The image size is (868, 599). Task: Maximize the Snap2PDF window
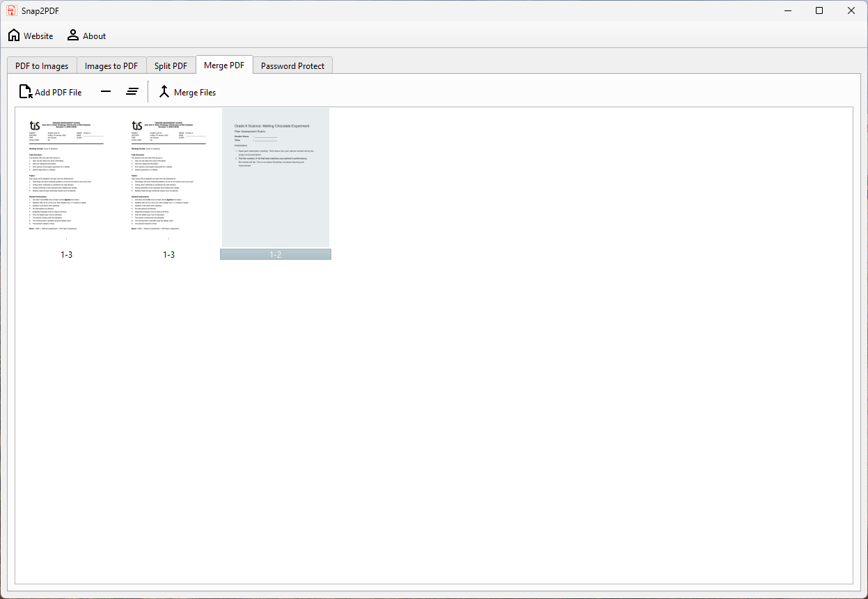[x=819, y=10]
